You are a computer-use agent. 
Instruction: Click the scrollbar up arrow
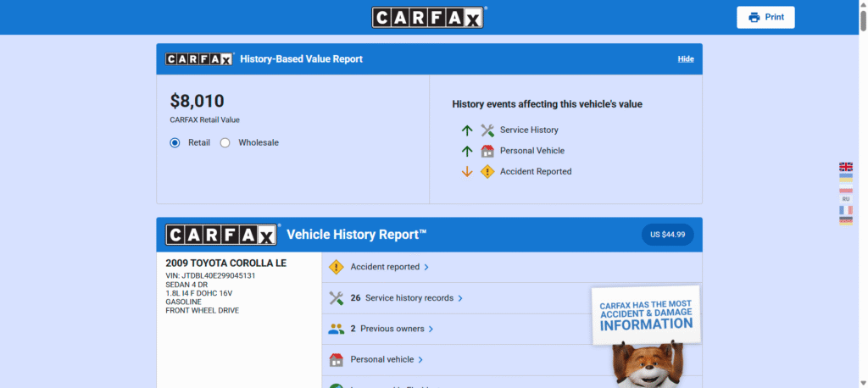pos(863,4)
